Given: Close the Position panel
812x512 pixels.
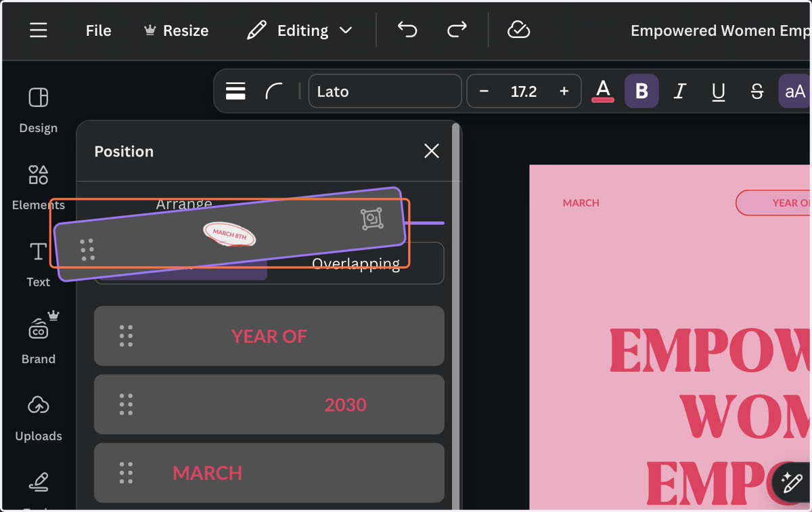Looking at the screenshot, I should point(432,151).
